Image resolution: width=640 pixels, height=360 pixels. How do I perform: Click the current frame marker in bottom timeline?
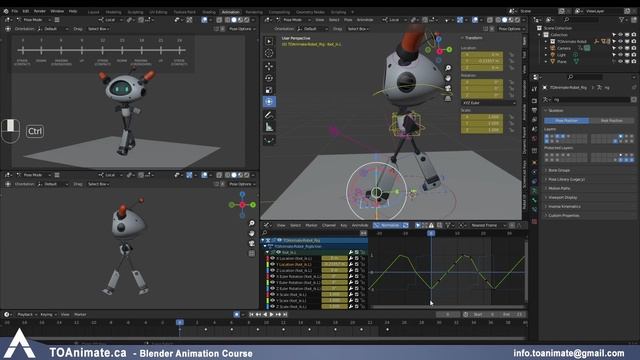180,322
